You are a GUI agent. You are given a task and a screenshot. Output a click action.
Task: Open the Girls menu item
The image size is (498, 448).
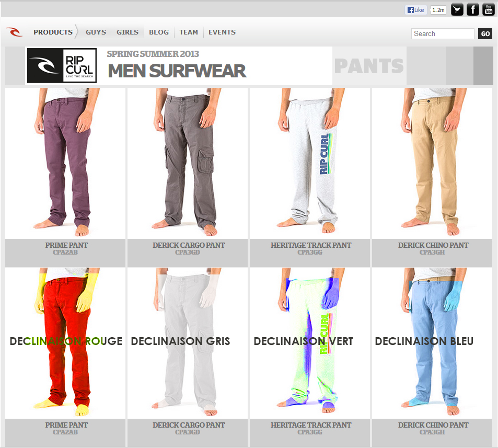tap(128, 32)
